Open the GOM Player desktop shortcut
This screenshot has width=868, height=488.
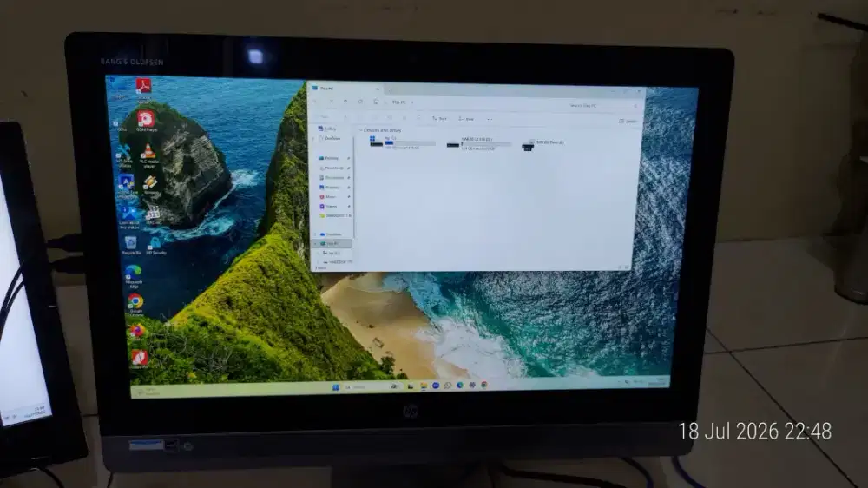(146, 121)
